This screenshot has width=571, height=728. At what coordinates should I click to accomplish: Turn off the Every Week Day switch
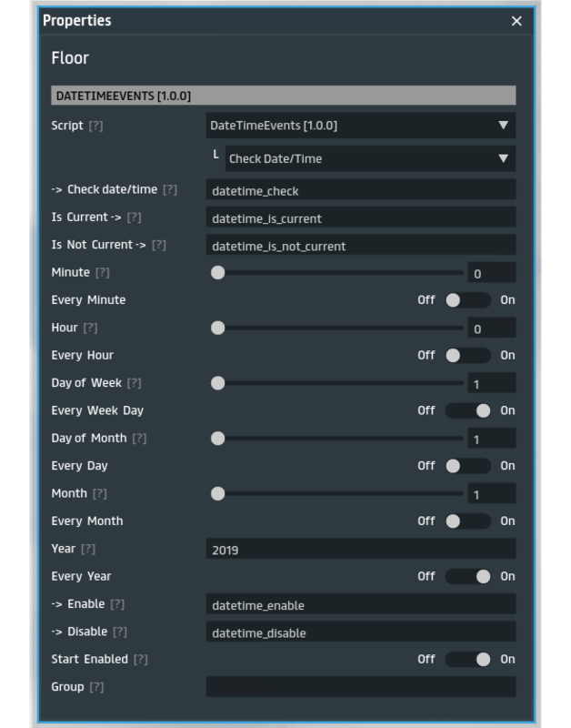click(467, 410)
